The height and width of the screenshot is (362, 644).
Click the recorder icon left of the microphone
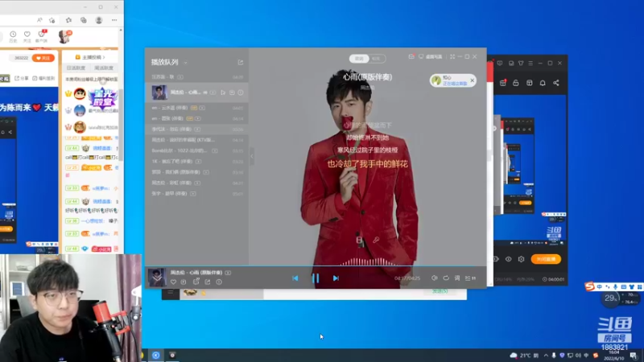(x=359, y=240)
